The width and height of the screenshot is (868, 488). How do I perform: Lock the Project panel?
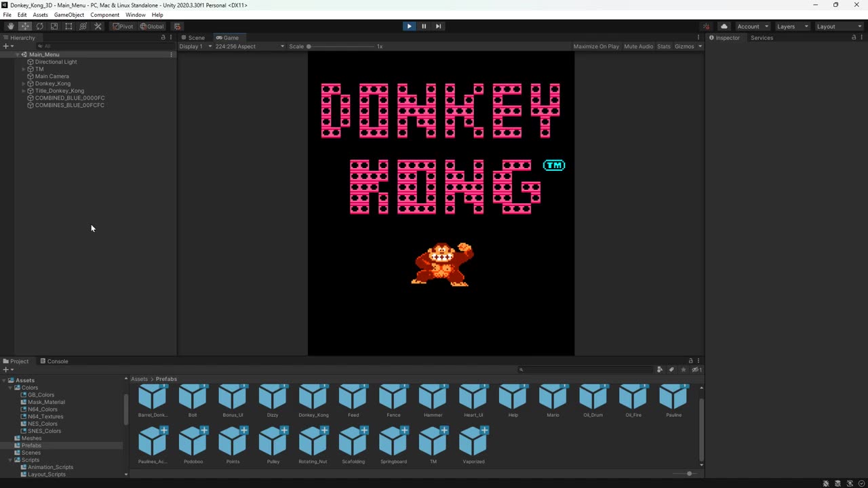691,361
